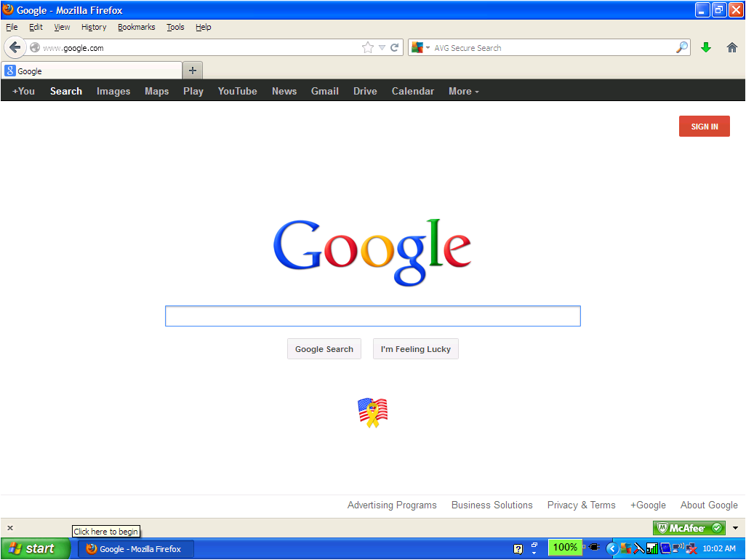Click the blue monitor tray icon
The width and height of the screenshot is (746, 560).
[x=665, y=548]
